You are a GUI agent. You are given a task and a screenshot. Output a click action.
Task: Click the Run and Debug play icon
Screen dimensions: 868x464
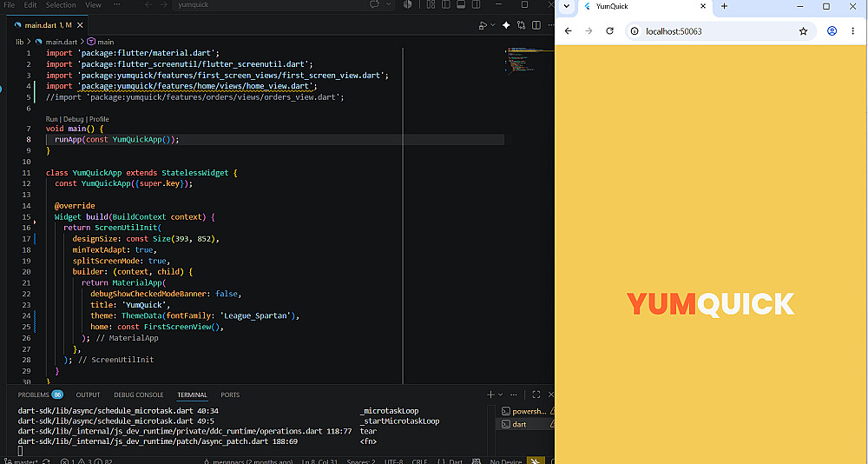tap(483, 25)
